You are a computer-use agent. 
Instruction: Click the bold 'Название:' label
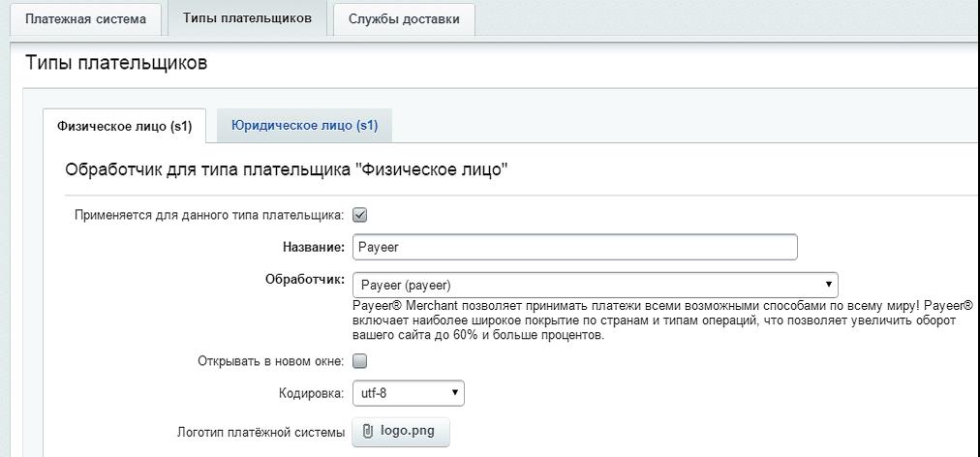click(314, 247)
